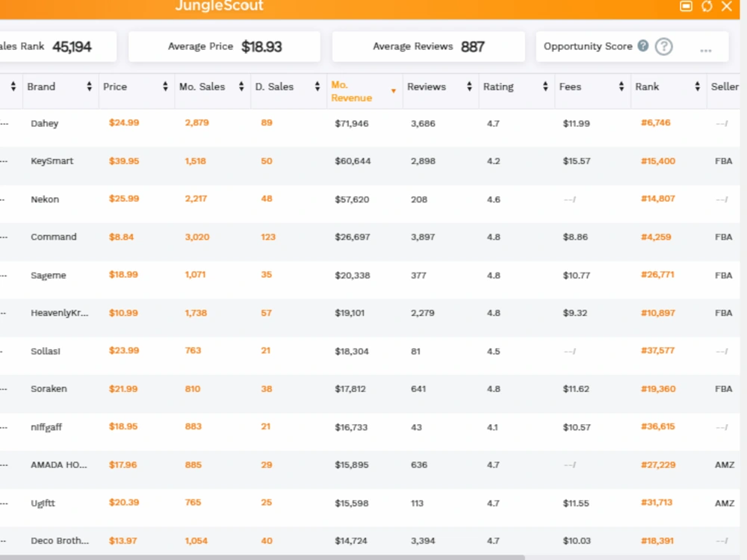The width and height of the screenshot is (747, 560).
Task: Click Soraken fees $11.62
Action: click(576, 388)
